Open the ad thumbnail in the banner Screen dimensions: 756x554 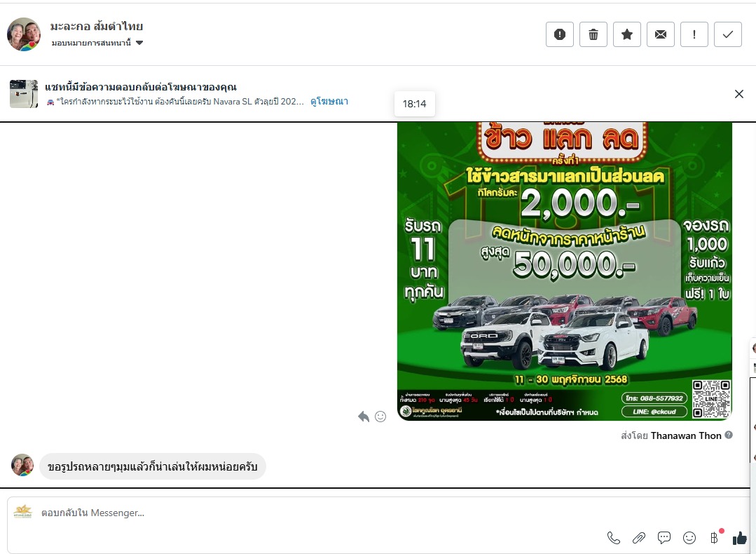click(24, 94)
